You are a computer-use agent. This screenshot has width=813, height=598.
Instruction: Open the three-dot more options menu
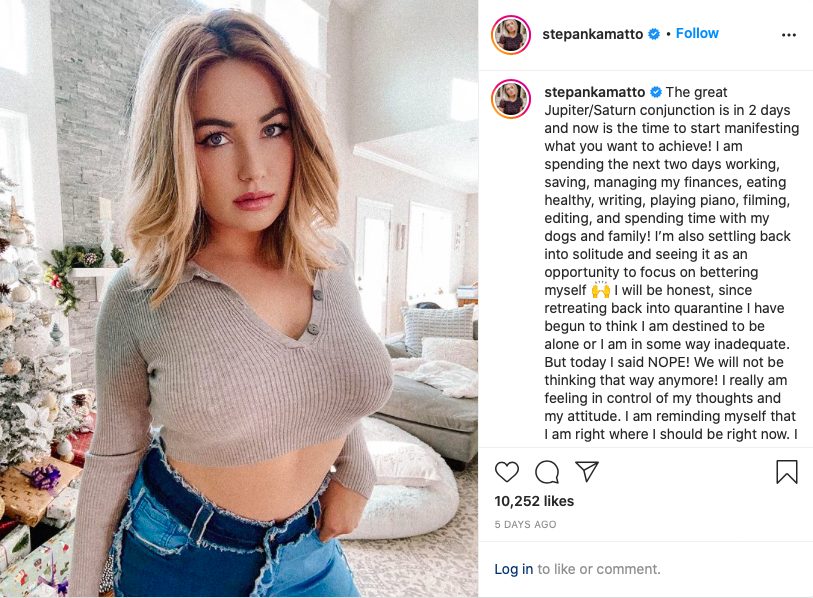(788, 35)
